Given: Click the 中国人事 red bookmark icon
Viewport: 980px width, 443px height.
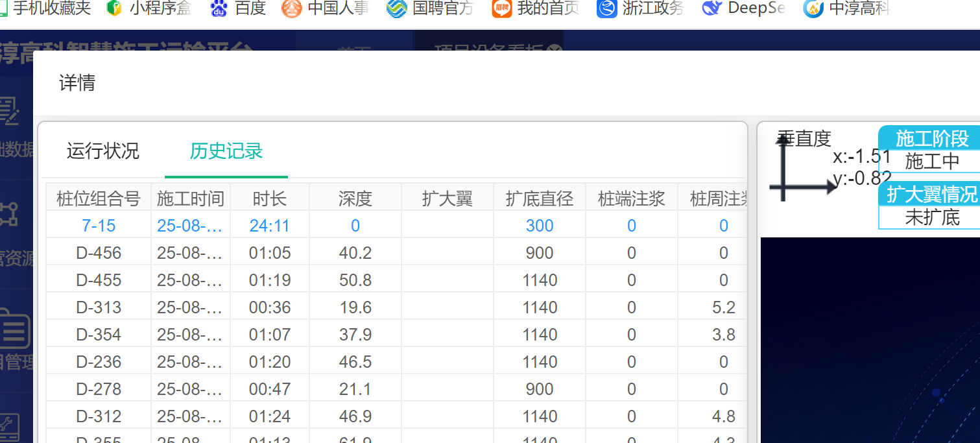Looking at the screenshot, I should 292,8.
